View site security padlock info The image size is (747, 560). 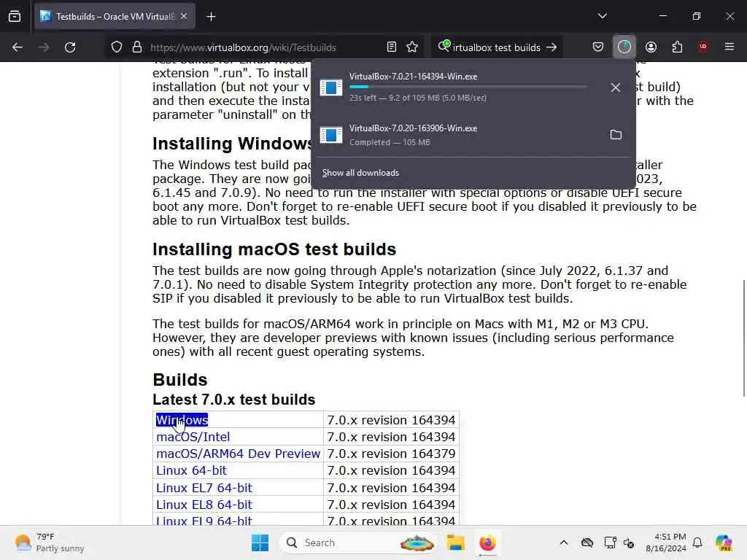(137, 47)
